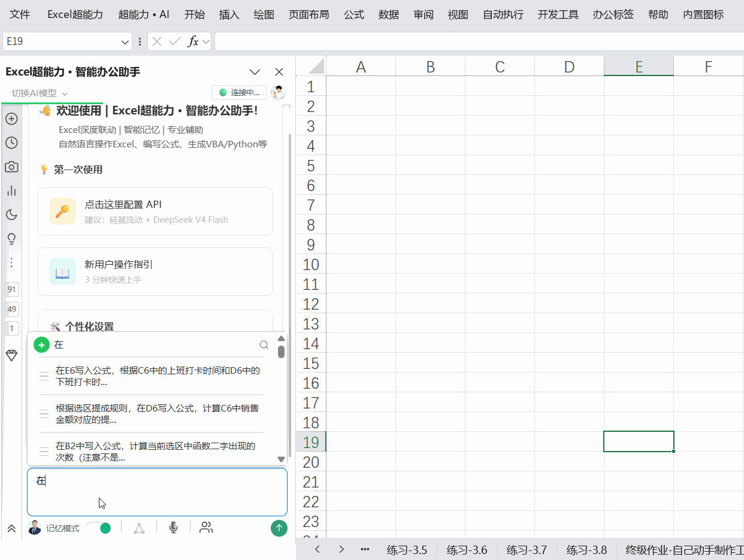The width and height of the screenshot is (744, 560).
Task: Go to next sheet with right arrow
Action: tap(341, 549)
